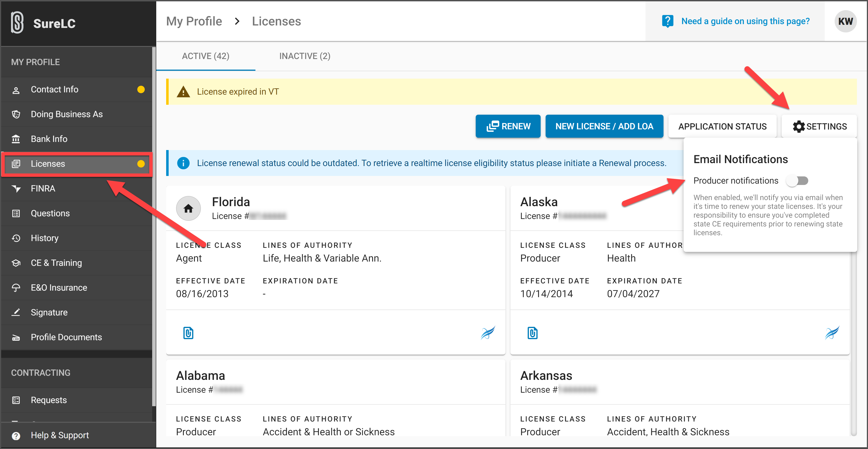Click the Florida state heading
Screen dimensions: 868x449
[231, 202]
